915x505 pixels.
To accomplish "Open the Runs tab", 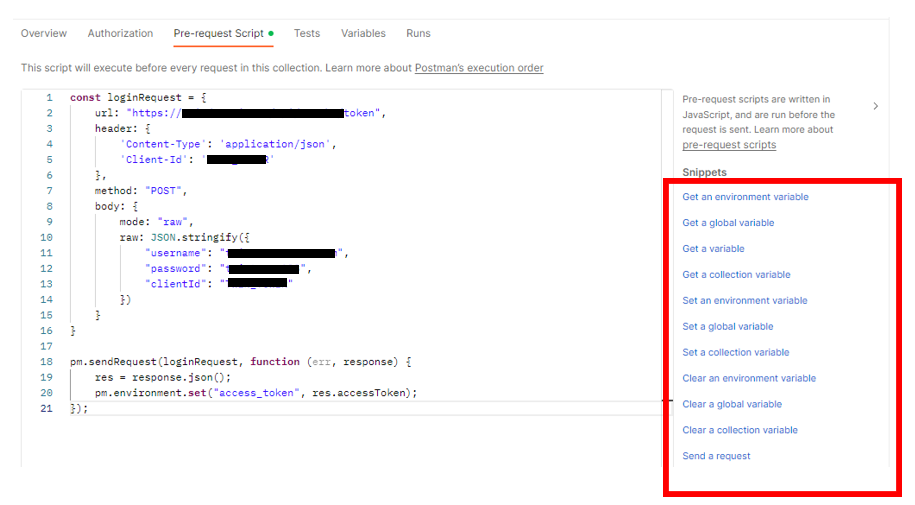I will point(418,33).
